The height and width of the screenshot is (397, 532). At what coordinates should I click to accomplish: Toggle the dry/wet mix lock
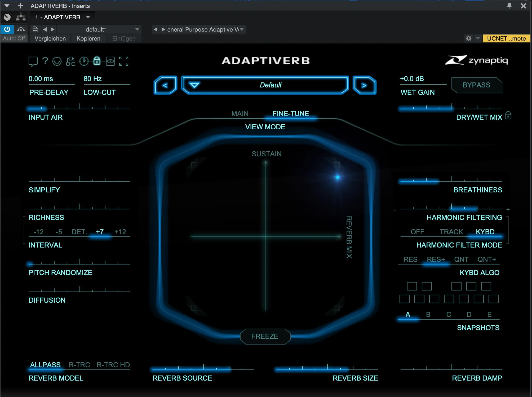tap(508, 116)
